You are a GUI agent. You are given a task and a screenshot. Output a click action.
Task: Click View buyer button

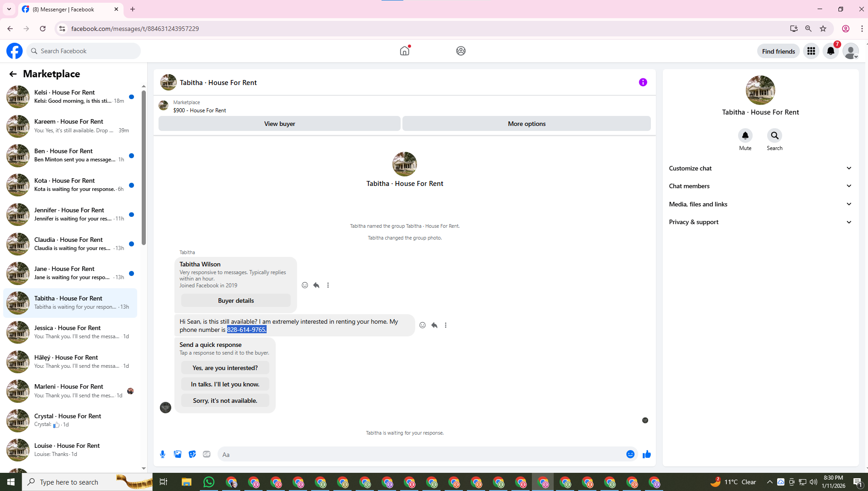coord(279,124)
